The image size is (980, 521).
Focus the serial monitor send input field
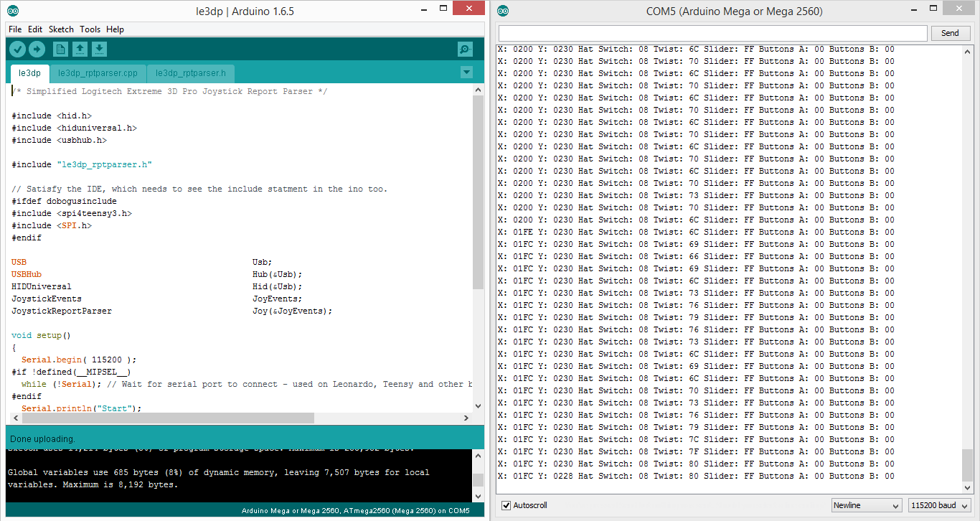pos(712,33)
